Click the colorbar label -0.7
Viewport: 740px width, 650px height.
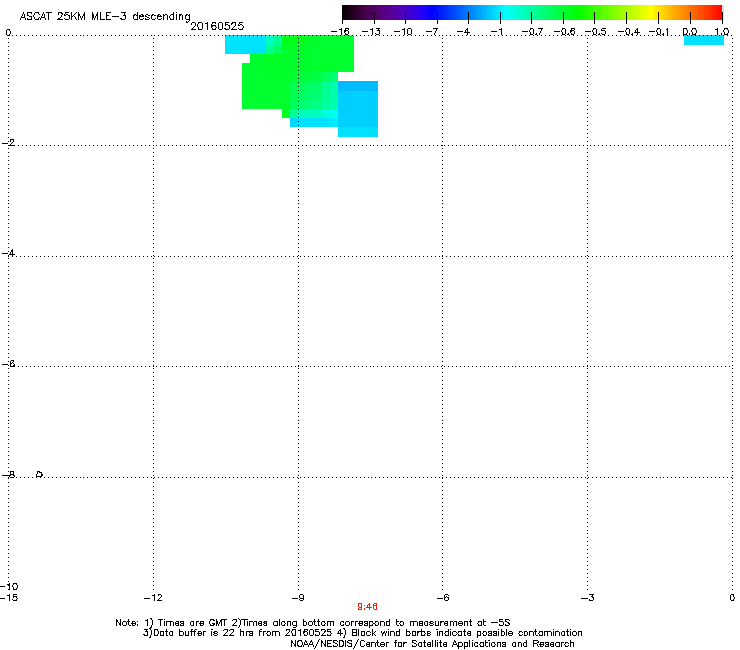(x=532, y=32)
